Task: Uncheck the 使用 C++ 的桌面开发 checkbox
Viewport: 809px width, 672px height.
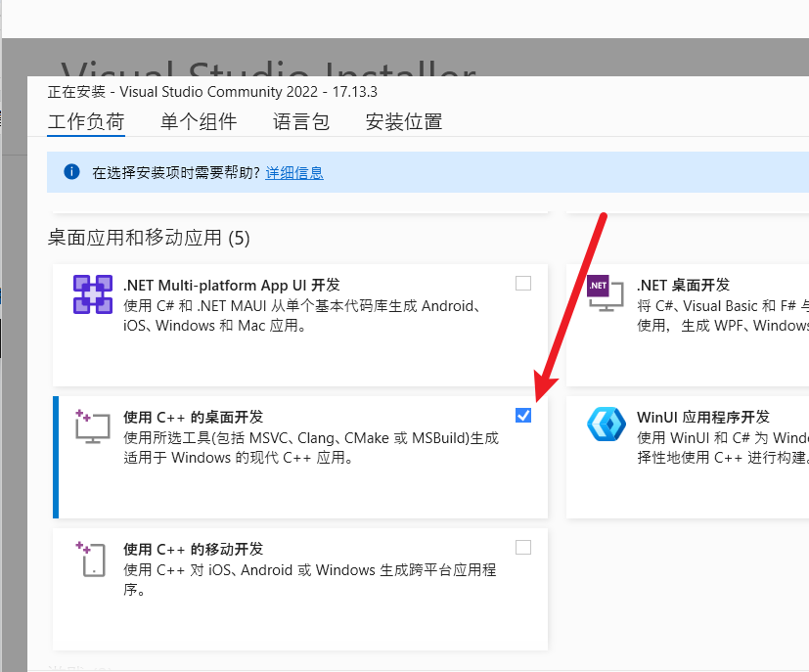Action: point(523,415)
